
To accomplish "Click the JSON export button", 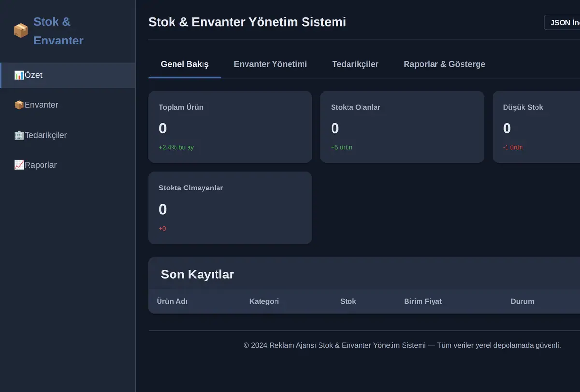I will (x=562, y=23).
